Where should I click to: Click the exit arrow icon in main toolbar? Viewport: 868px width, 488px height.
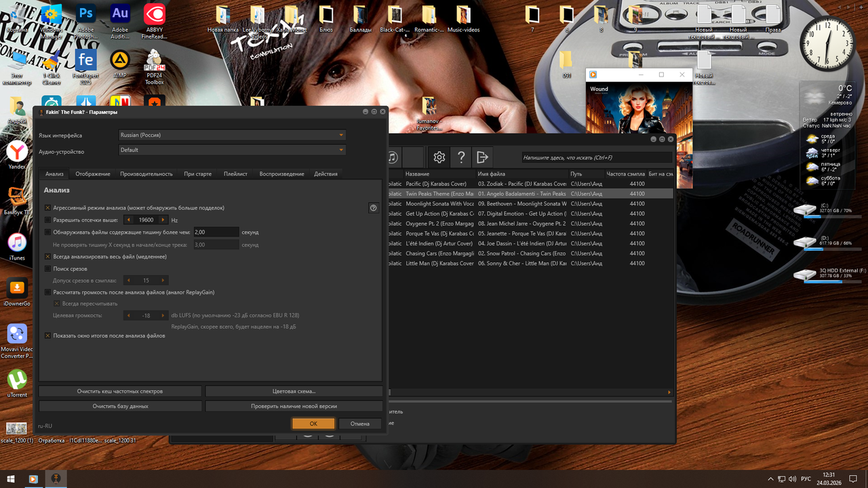tap(482, 157)
